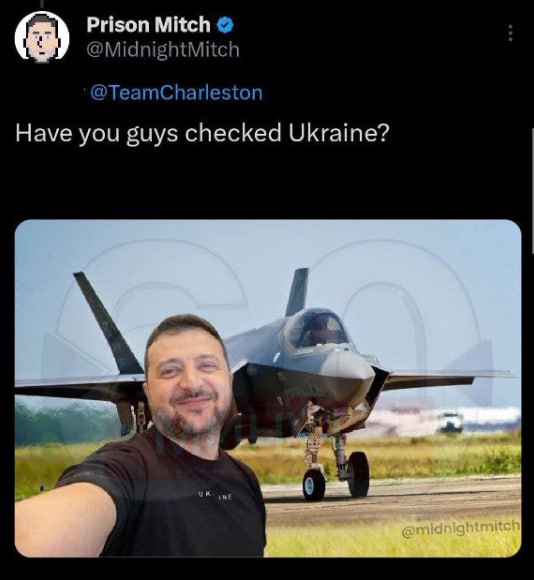Open the @TeamCharleston mention
This screenshot has width=534, height=580.
176,92
